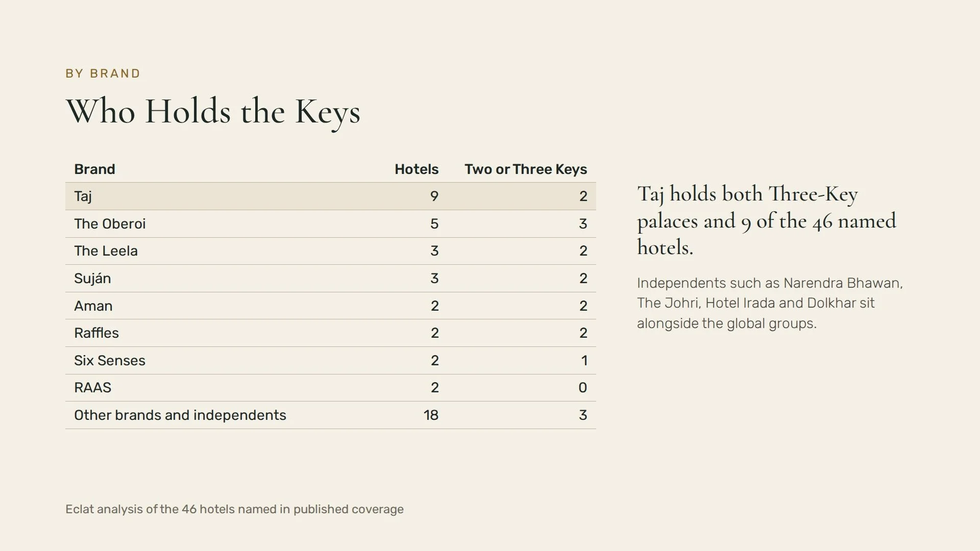The width and height of the screenshot is (980, 551).
Task: Select the RAAS row
Action: [x=331, y=388]
